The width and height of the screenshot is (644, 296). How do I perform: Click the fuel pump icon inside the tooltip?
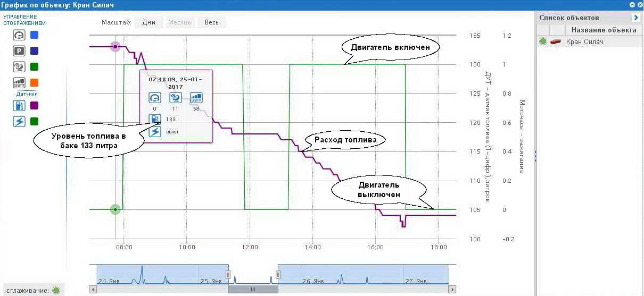154,119
